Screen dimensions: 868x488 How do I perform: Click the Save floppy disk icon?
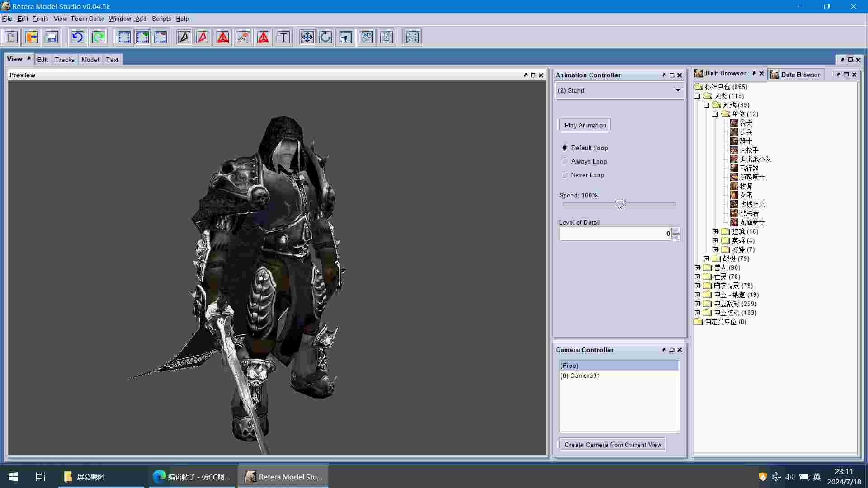pyautogui.click(x=52, y=37)
